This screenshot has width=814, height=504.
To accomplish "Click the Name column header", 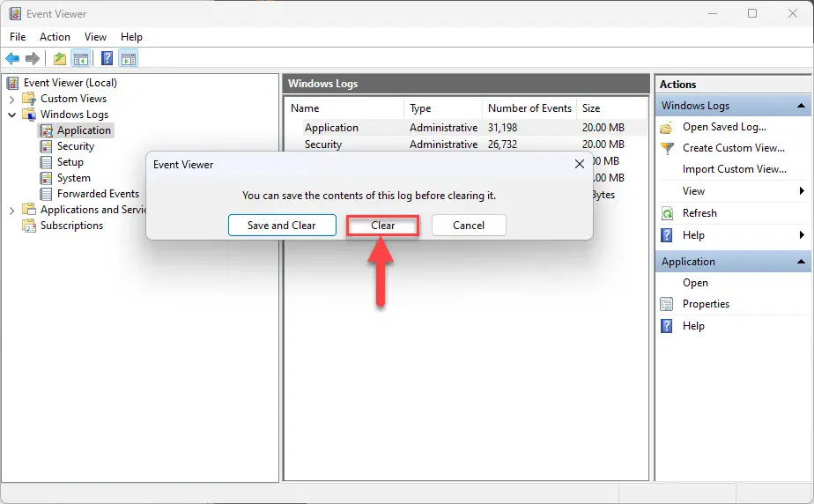I will pos(345,108).
